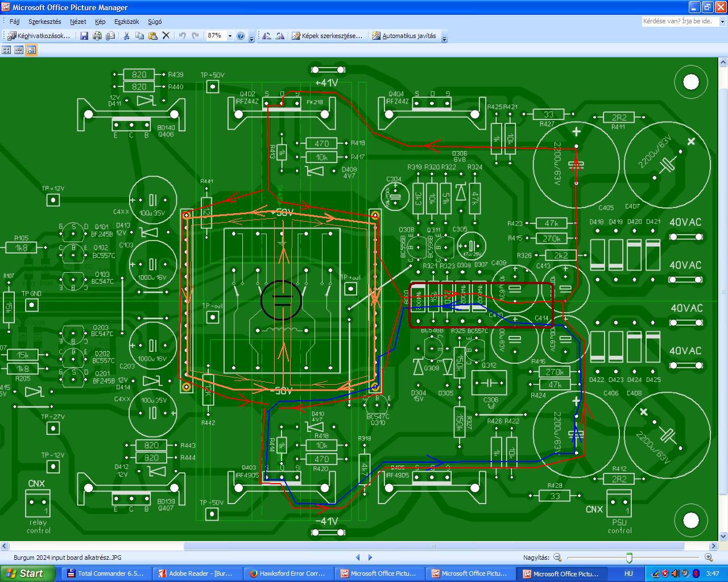This screenshot has width=728, height=582.
Task: Click the Cut scissors icon
Action: 126,36
